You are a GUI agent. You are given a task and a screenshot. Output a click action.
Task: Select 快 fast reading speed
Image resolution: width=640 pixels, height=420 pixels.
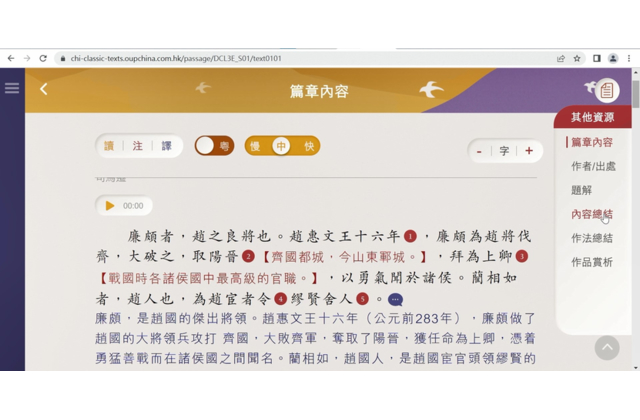click(309, 146)
